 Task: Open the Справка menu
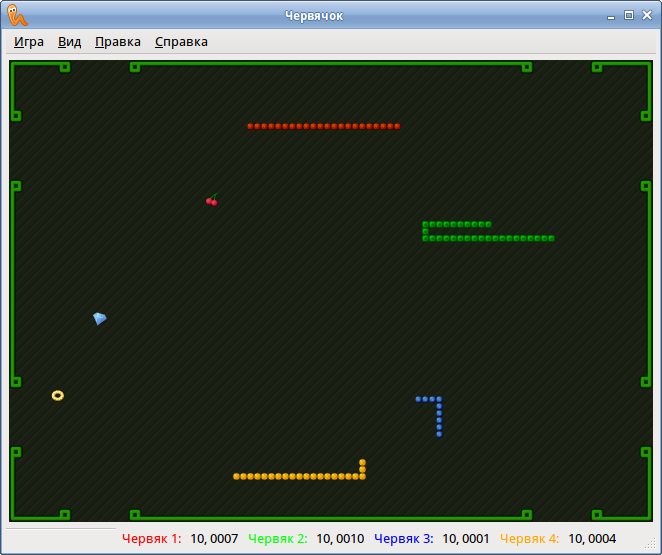[181, 42]
